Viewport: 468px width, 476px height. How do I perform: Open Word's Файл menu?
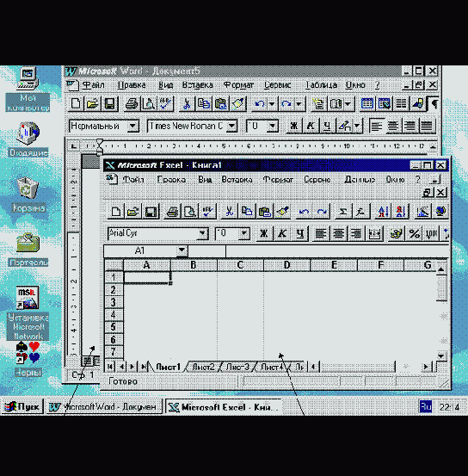tap(94, 85)
